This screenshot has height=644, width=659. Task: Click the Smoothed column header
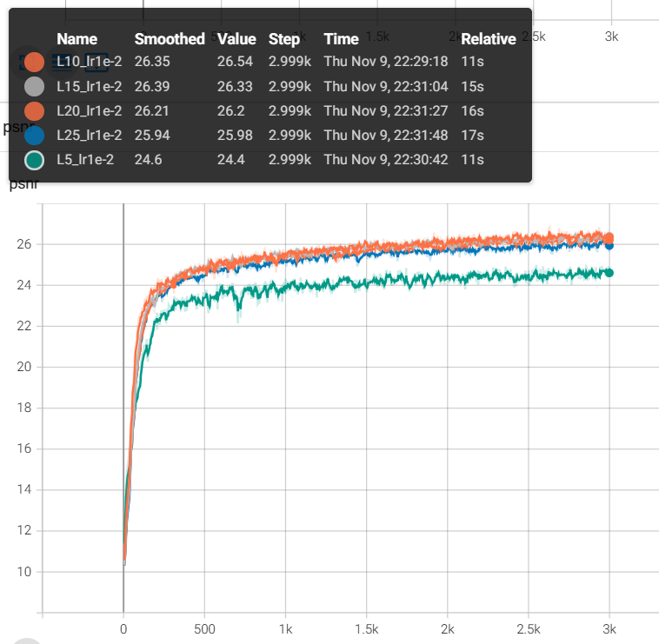click(x=169, y=39)
